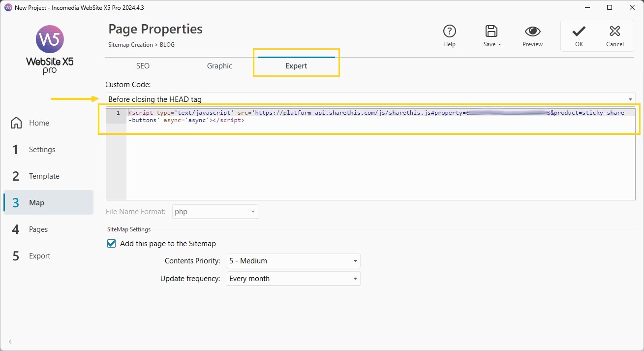Click line number 1 in the editor gutter

pyautogui.click(x=118, y=113)
